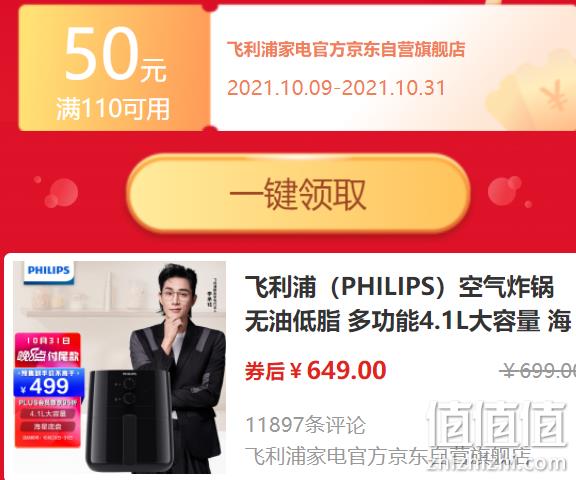Click the 满110可用 coupon condition text
This screenshot has width=576, height=480.
click(x=113, y=109)
